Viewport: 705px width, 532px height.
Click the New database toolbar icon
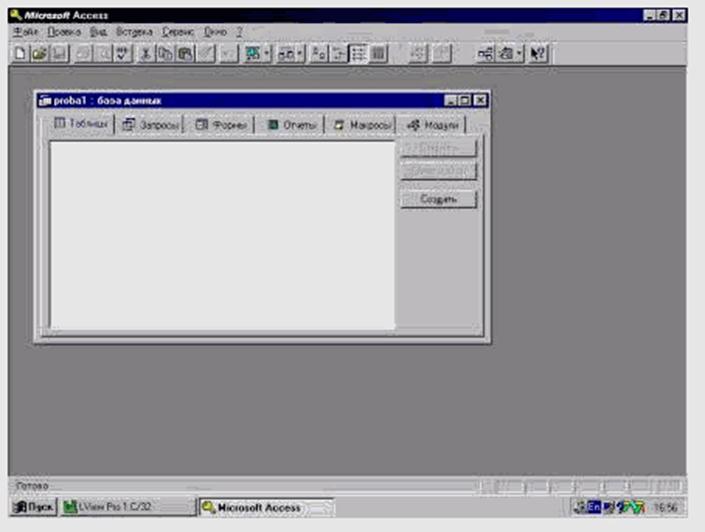(20, 54)
